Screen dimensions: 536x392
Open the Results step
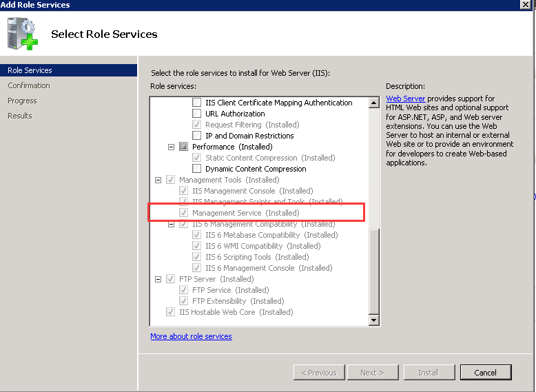[x=20, y=116]
